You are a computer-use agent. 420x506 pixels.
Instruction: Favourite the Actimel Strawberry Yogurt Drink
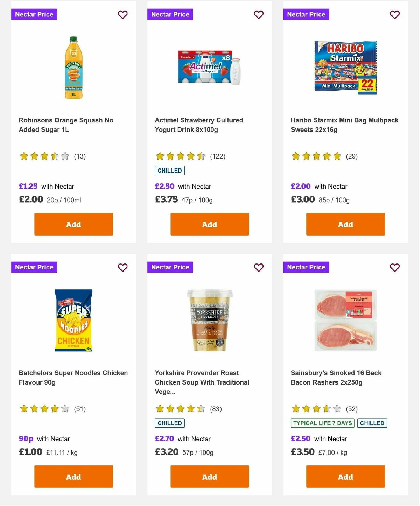259,15
